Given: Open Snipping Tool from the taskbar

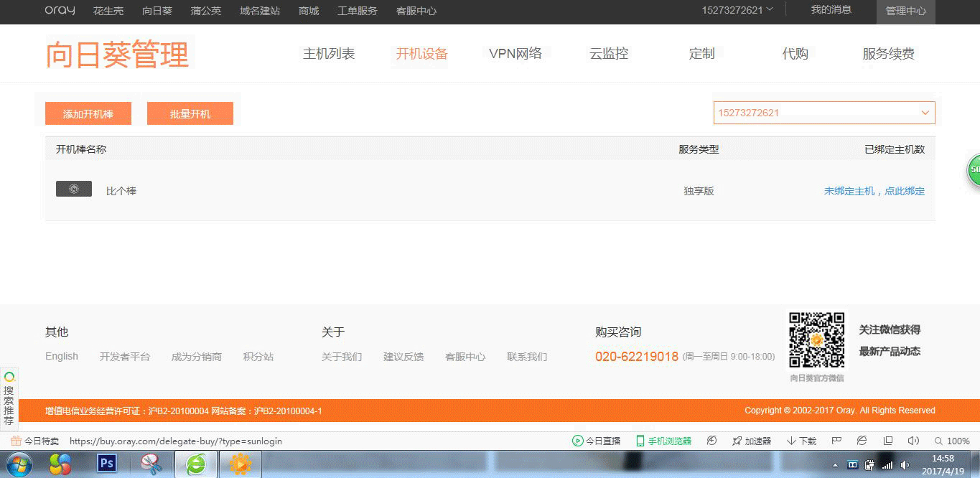Looking at the screenshot, I should point(151,465).
